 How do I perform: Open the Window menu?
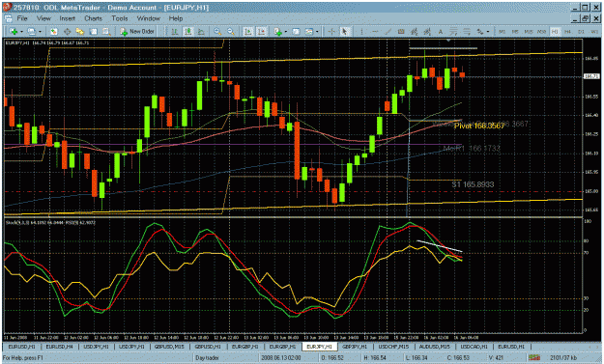click(x=148, y=18)
